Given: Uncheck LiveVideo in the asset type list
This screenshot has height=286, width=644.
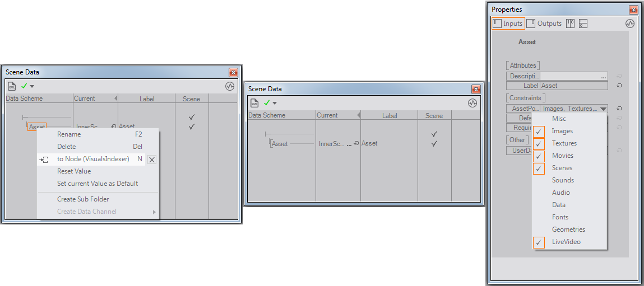Looking at the screenshot, I should (539, 242).
